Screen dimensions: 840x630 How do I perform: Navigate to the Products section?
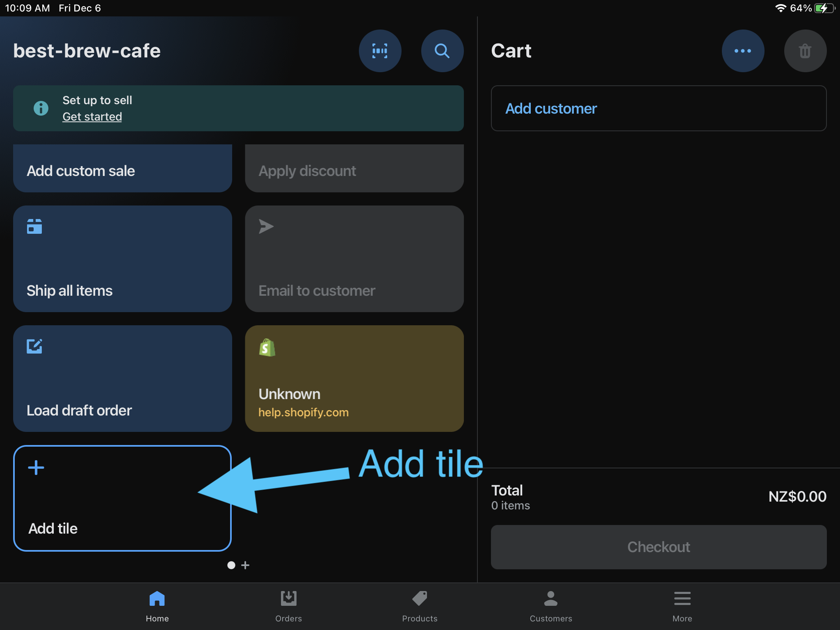(x=419, y=603)
